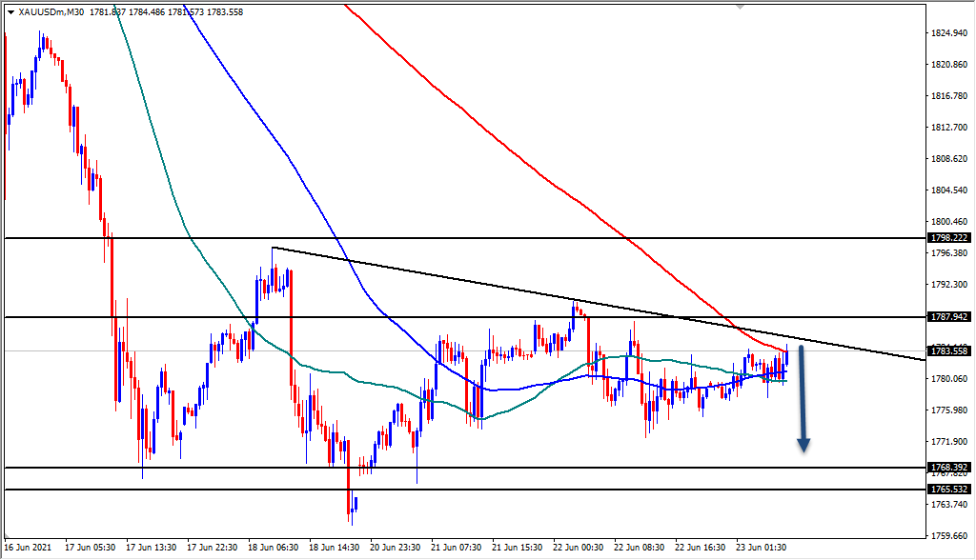The width and height of the screenshot is (976, 560).
Task: Click the 1768.392 horizontal line price tag
Action: coord(949,467)
